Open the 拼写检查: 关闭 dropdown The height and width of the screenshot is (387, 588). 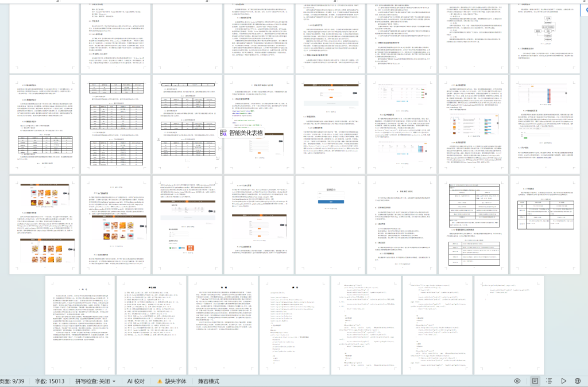(95, 381)
